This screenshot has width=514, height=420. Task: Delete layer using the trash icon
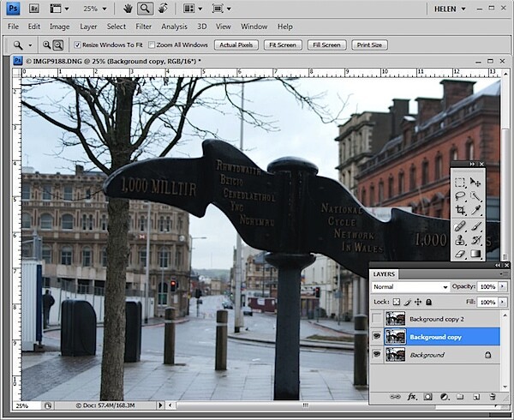492,397
